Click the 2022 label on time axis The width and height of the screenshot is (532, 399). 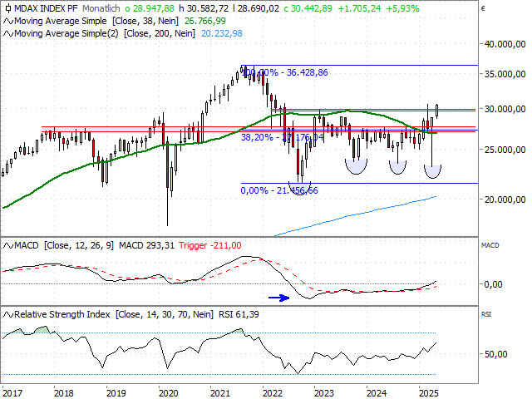point(273,393)
